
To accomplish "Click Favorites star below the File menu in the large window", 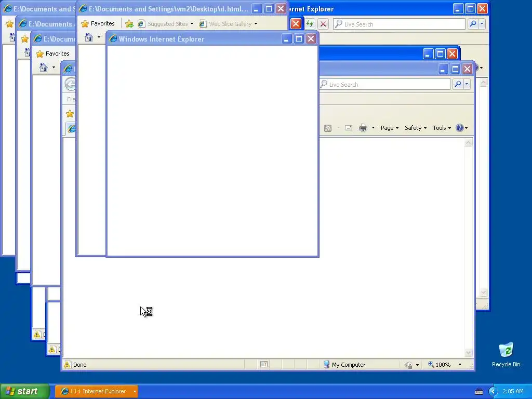I will pos(70,114).
